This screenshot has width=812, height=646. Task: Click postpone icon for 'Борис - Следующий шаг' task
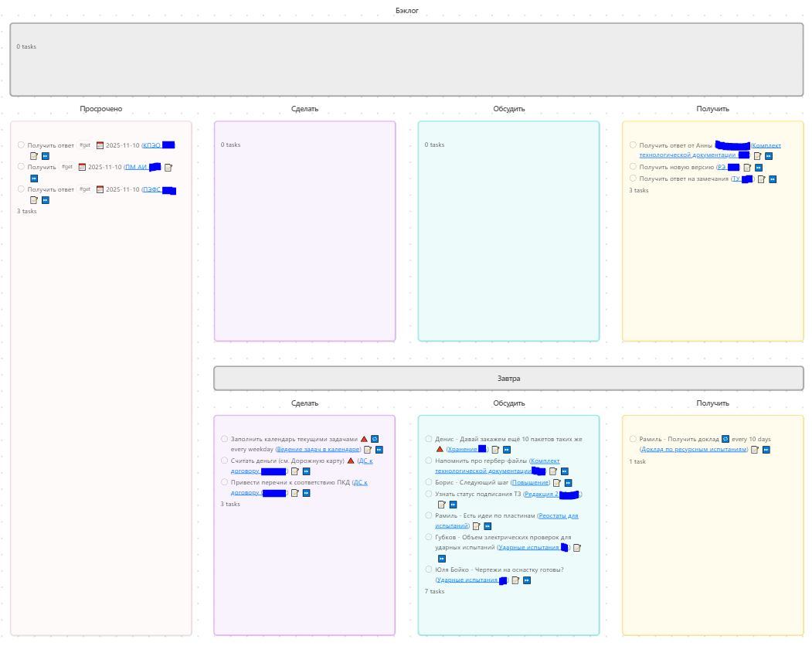[x=568, y=483]
